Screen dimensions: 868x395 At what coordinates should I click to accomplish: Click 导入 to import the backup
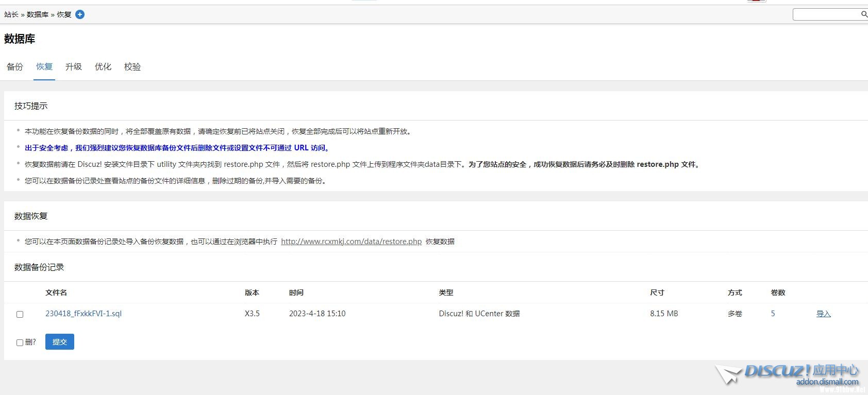tap(823, 314)
